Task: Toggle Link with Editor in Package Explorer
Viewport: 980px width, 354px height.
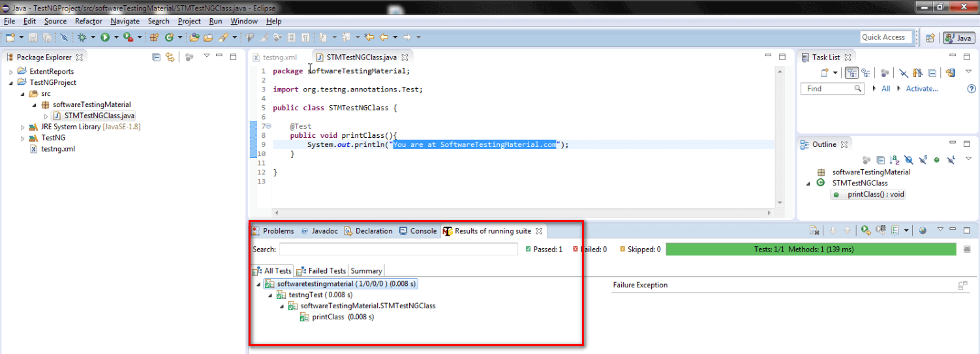Action: pos(170,57)
